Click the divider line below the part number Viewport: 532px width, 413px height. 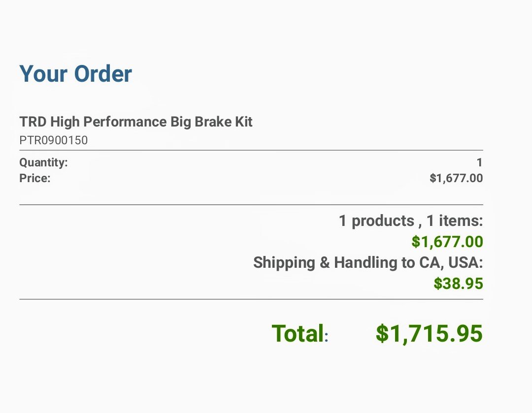tap(251, 150)
